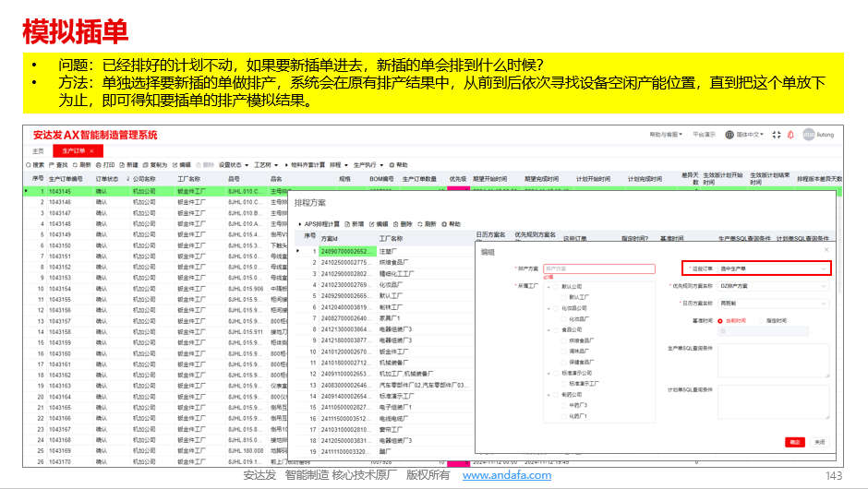The height and width of the screenshot is (489, 868).
Task: Open the 这些订单 dropdown showing 选中生产单
Action: (x=774, y=268)
